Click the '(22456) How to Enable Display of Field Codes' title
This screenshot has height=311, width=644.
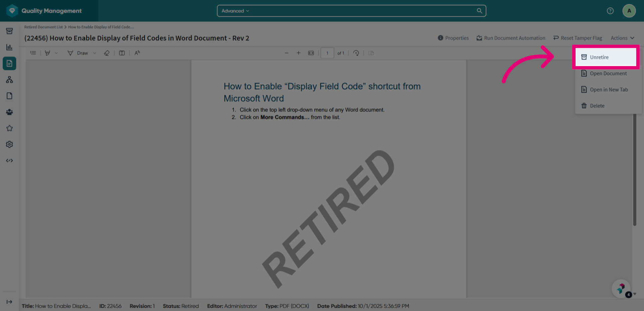(137, 38)
